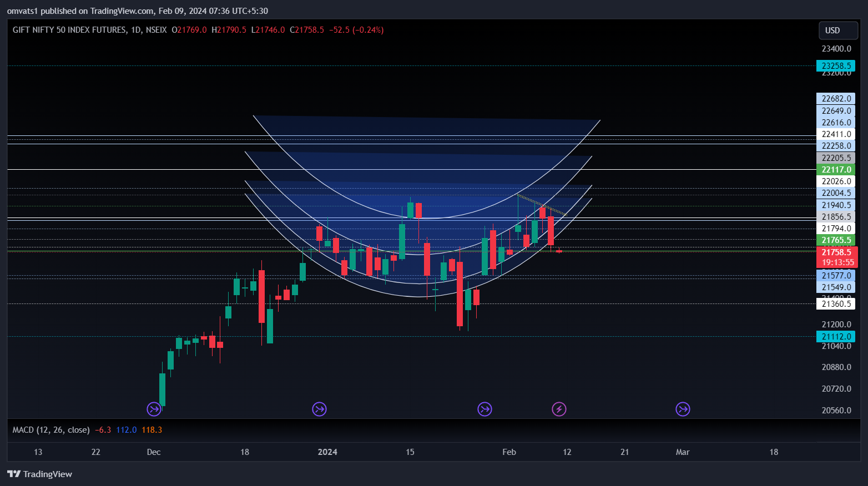
Task: Click the contract-switch icon above the Dec label
Action: pos(154,409)
